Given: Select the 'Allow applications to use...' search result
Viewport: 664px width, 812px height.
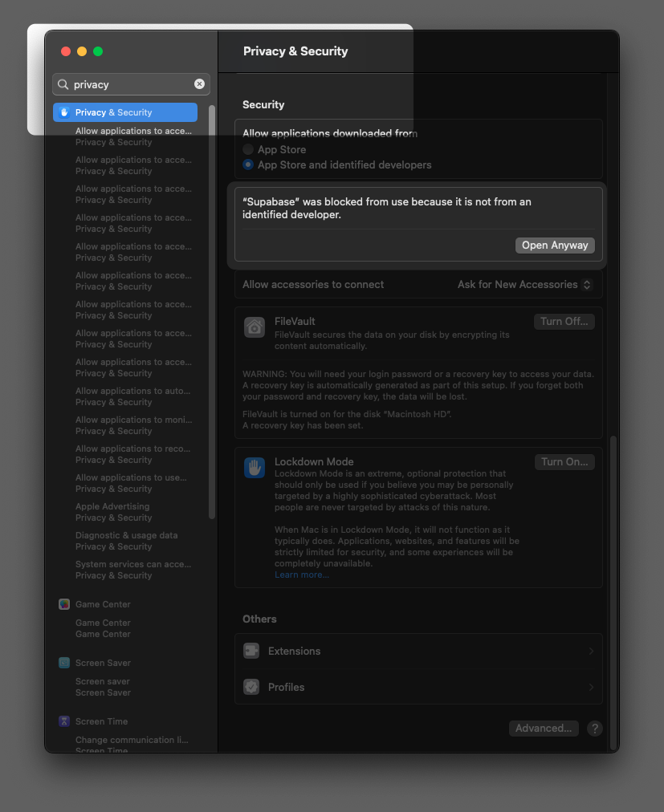Looking at the screenshot, I should click(131, 483).
